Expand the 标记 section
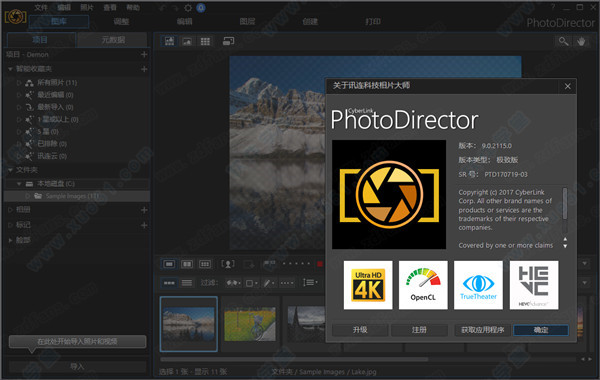The width and height of the screenshot is (600, 380). coord(10,225)
